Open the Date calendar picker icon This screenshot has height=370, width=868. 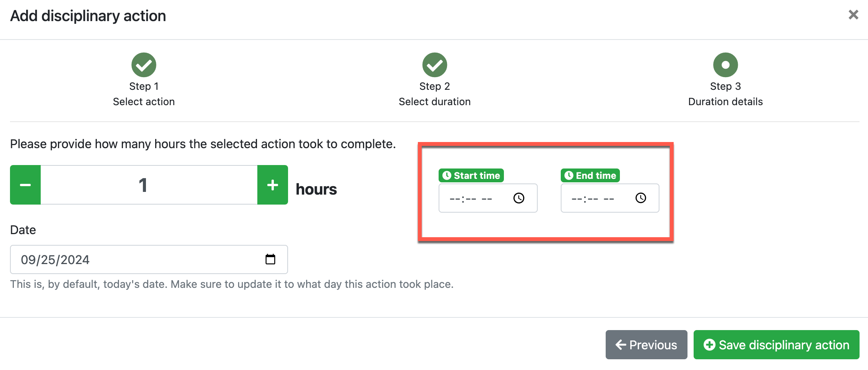270,259
